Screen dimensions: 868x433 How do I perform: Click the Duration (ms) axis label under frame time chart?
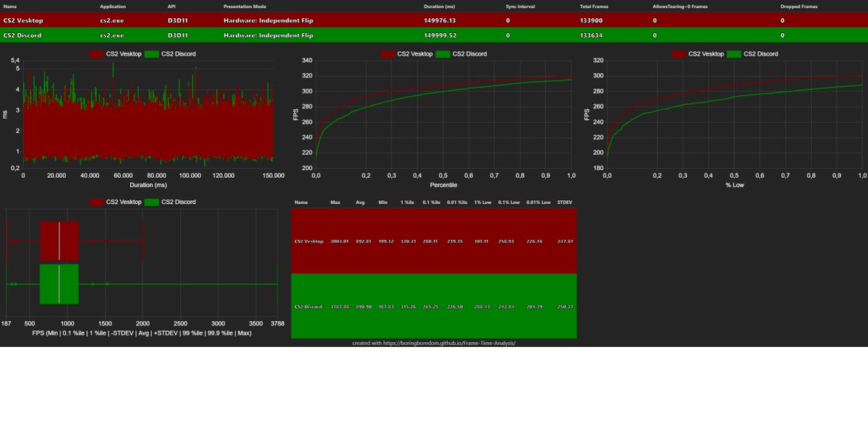pyautogui.click(x=148, y=185)
